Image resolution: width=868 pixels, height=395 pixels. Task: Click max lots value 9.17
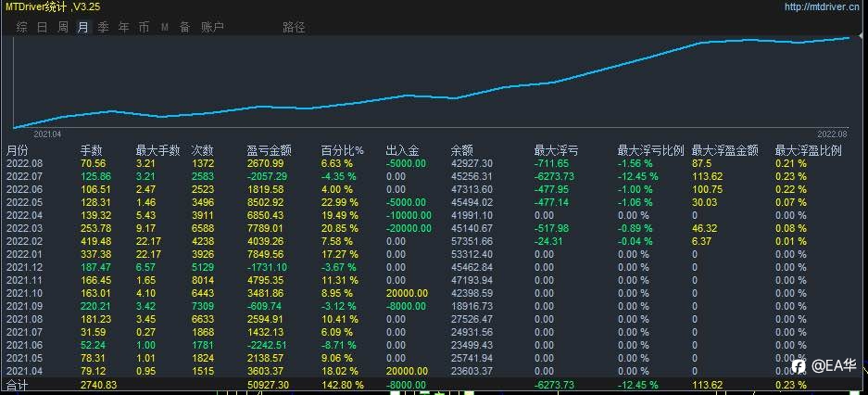click(145, 229)
